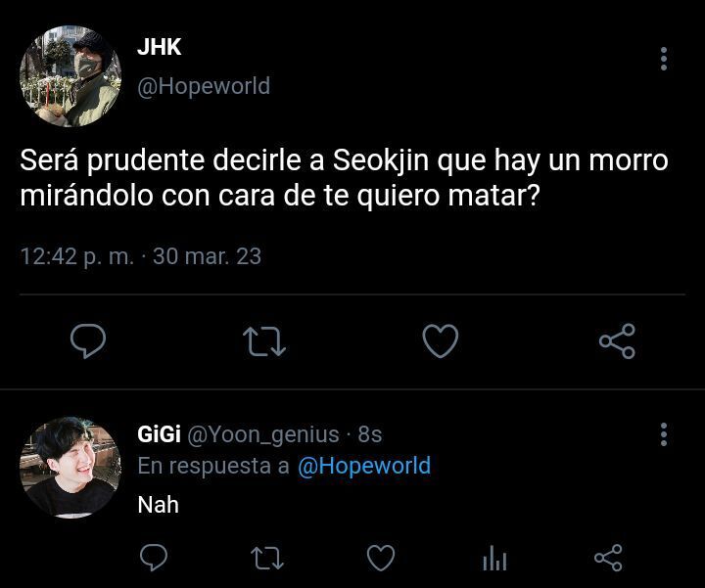Open the JHK display name

(160, 47)
